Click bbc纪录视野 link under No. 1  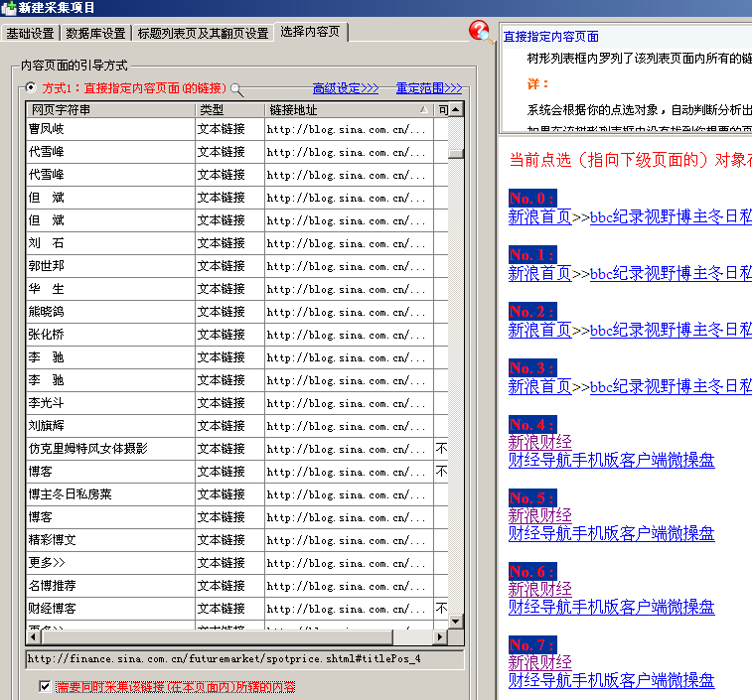671,274
